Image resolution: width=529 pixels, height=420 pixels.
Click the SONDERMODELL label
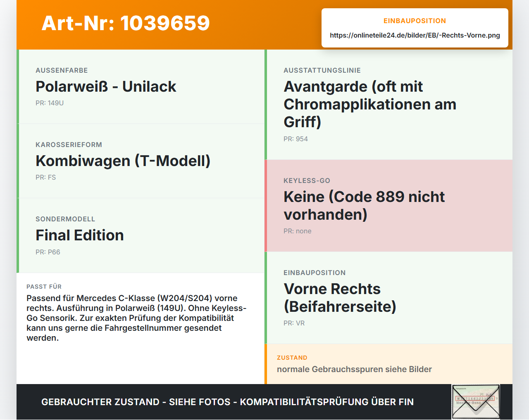(65, 219)
